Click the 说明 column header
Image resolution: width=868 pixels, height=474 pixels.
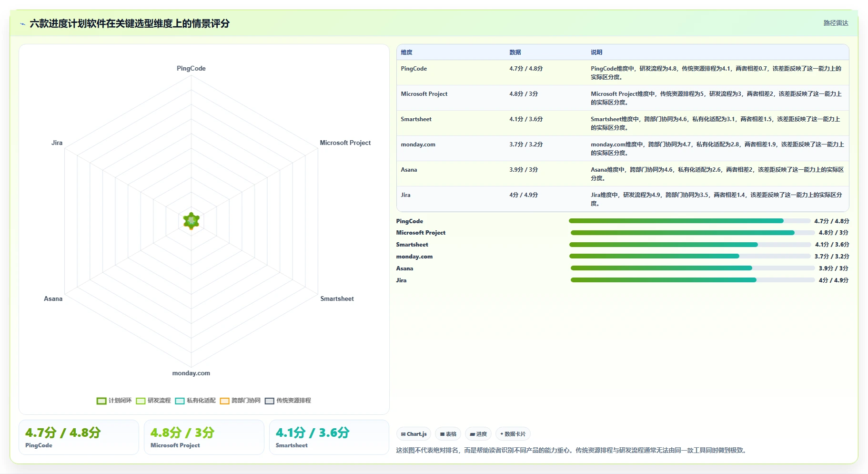pos(596,52)
